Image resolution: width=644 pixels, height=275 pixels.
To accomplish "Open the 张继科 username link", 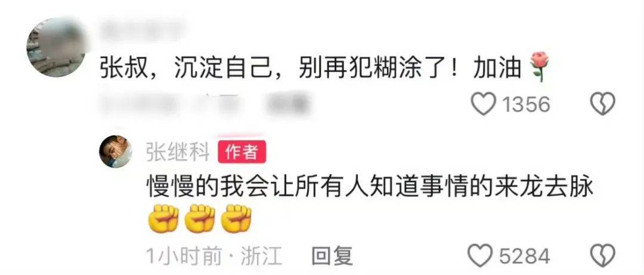I will click(x=178, y=152).
